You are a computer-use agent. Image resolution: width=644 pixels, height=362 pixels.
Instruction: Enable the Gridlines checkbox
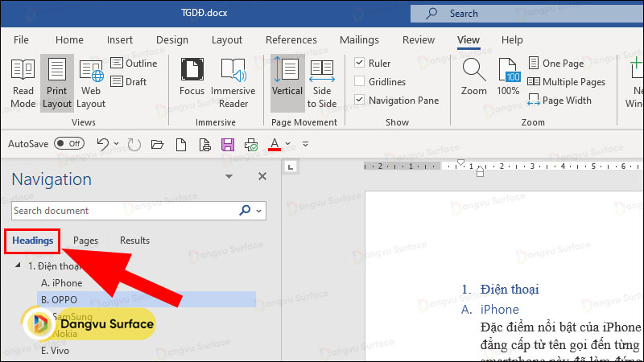359,81
